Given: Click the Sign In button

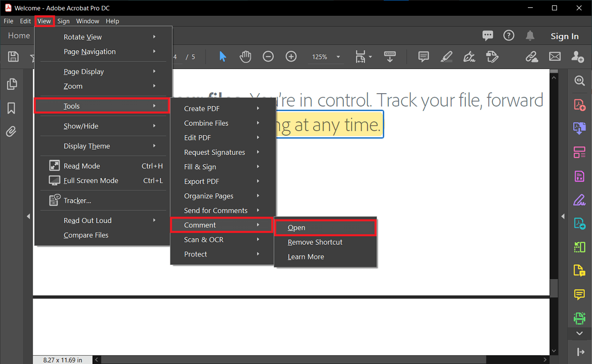Looking at the screenshot, I should pyautogui.click(x=564, y=36).
